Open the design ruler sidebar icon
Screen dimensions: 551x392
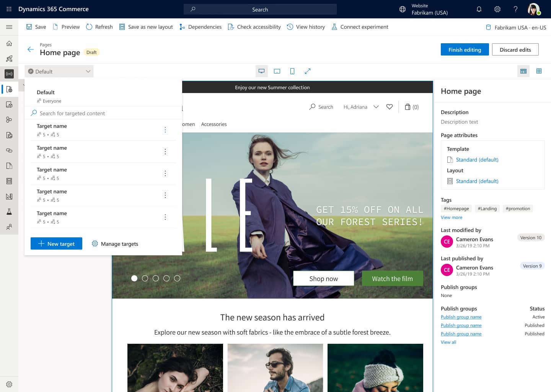pyautogui.click(x=9, y=196)
